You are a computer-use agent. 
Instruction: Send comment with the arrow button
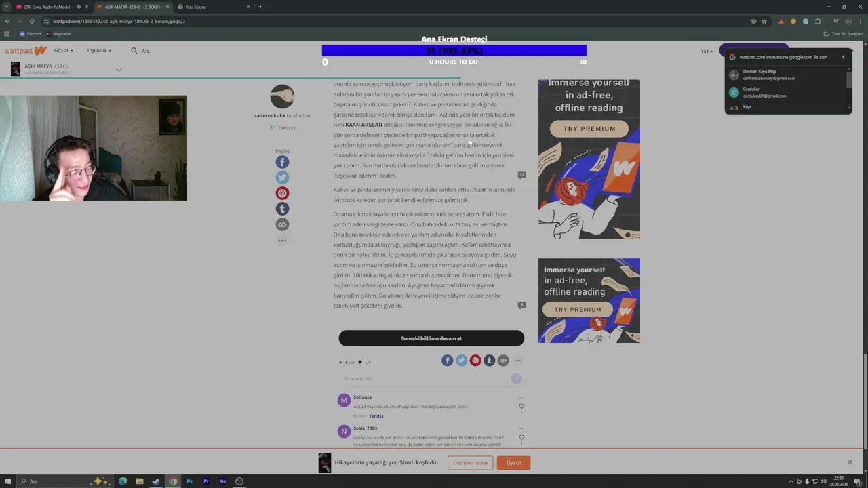pos(516,378)
